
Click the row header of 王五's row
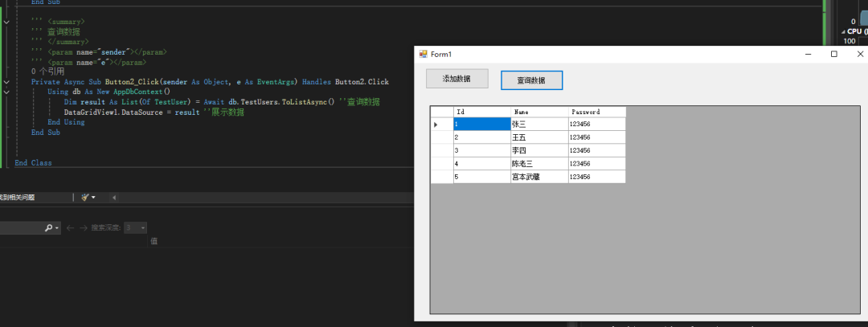click(x=442, y=137)
